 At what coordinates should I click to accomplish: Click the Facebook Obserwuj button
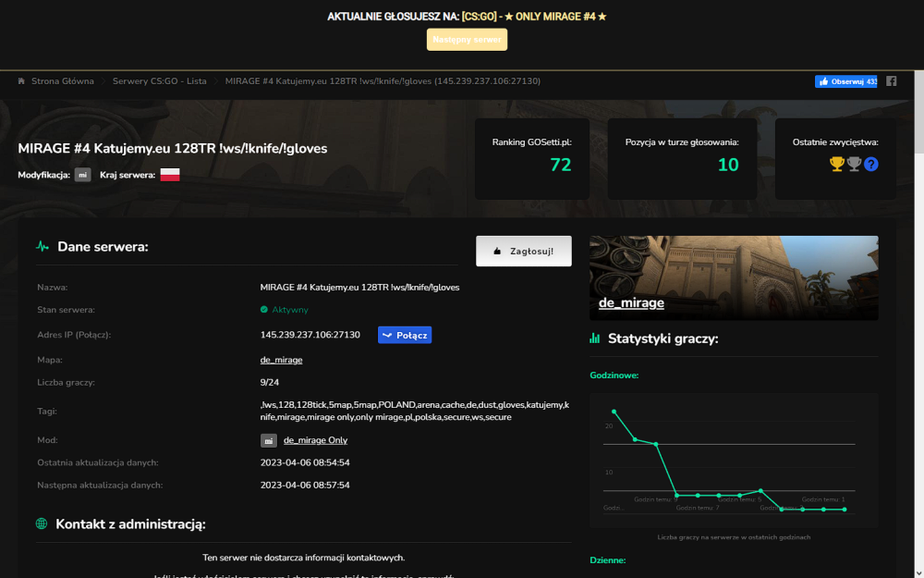pos(845,81)
